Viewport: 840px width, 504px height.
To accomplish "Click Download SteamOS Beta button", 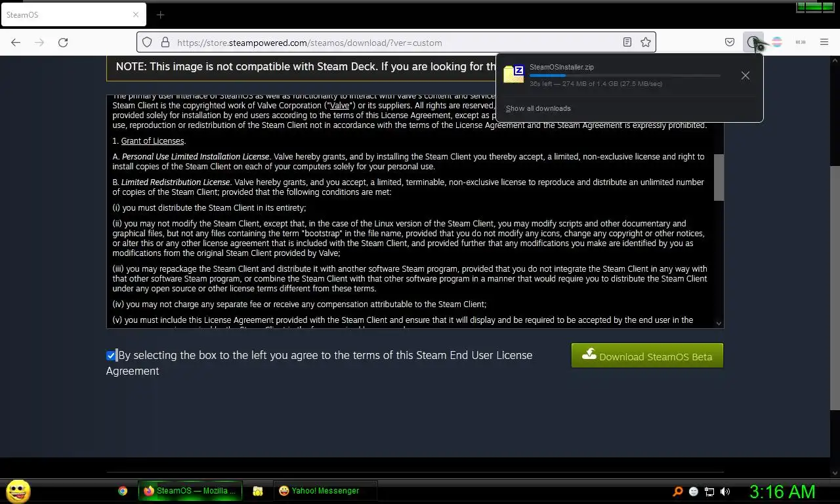I will (647, 356).
